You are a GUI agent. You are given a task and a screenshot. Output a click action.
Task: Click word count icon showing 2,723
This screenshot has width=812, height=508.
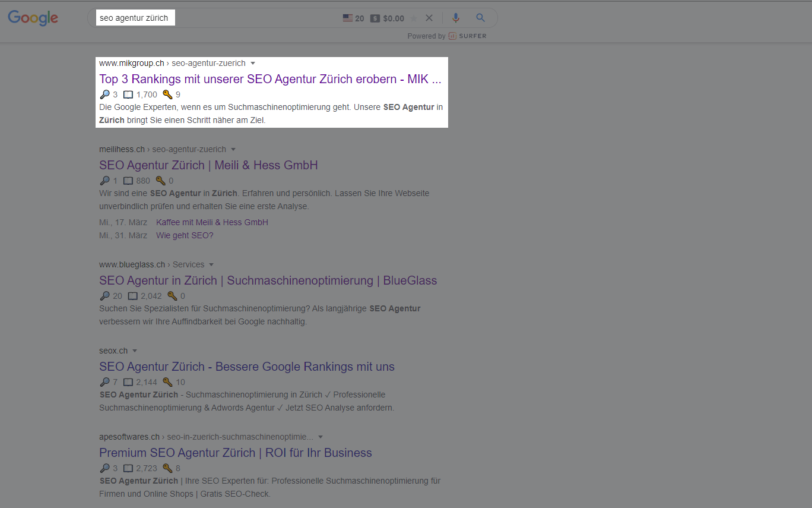point(128,468)
